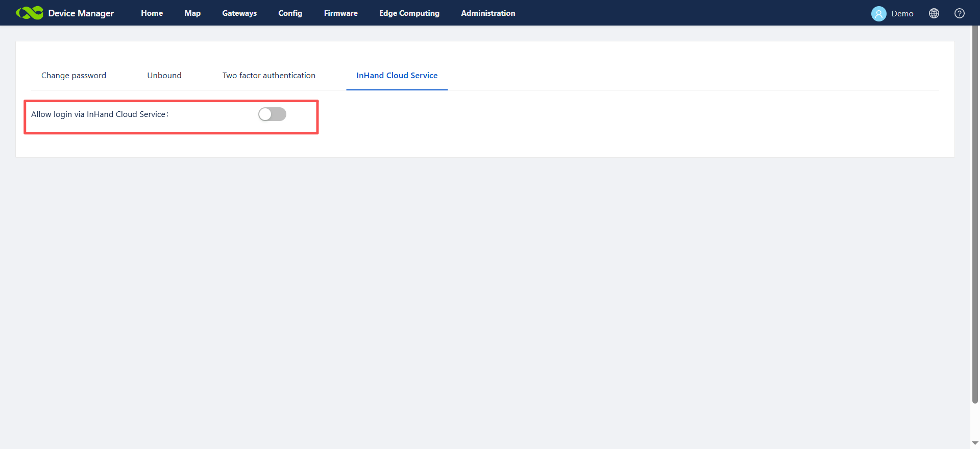Open the Home menu

click(x=152, y=13)
